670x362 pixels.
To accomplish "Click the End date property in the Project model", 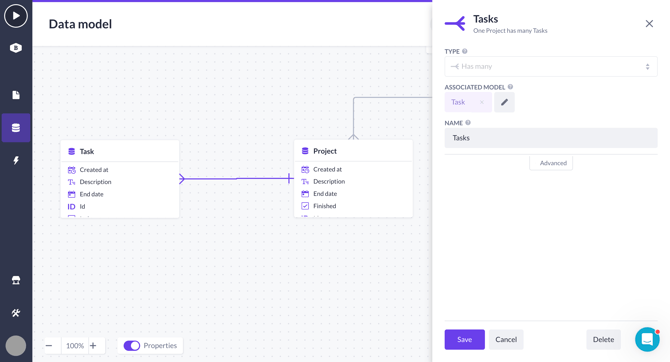I will tap(325, 194).
